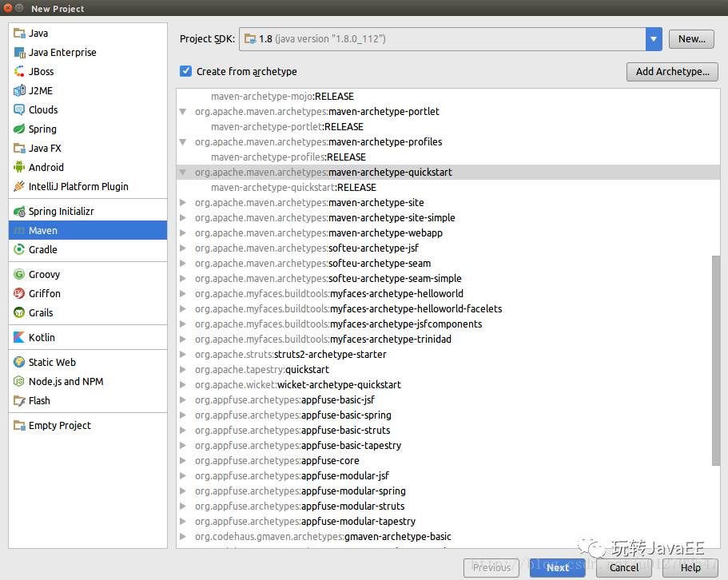Open the Project SDK dropdown arrow
Viewport: 728px width, 580px height.
[654, 39]
